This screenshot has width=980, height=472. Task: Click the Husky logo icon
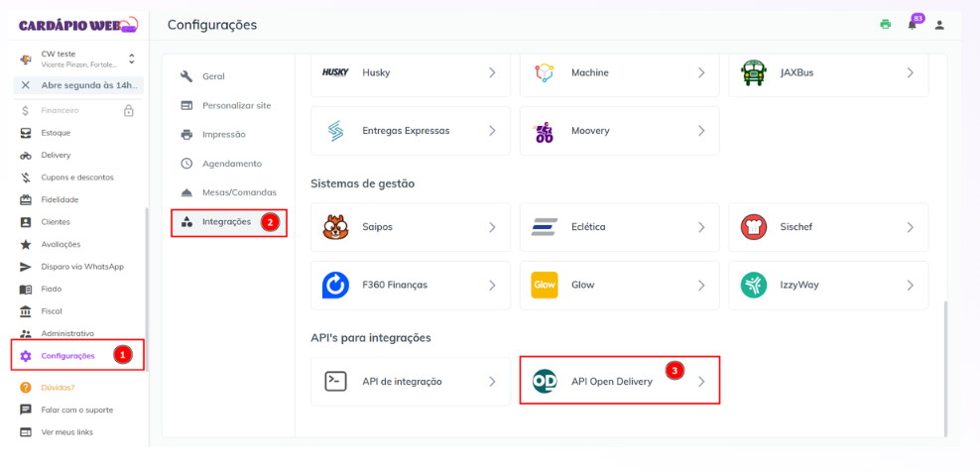tap(335, 72)
